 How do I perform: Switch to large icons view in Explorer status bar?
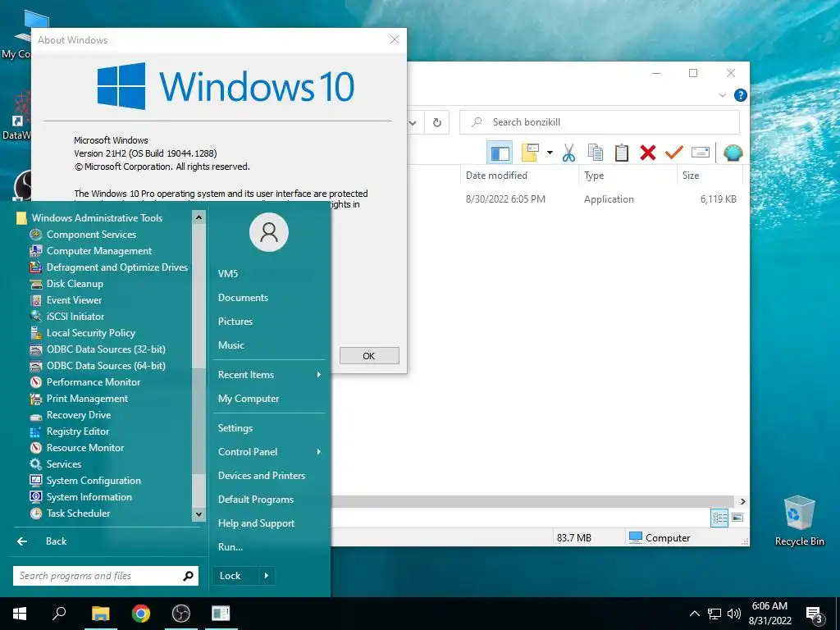pyautogui.click(x=737, y=518)
